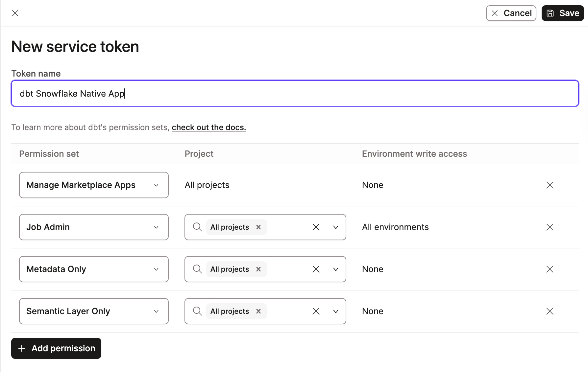Clear the project selection in Semantic Layer Only row

[x=316, y=311]
